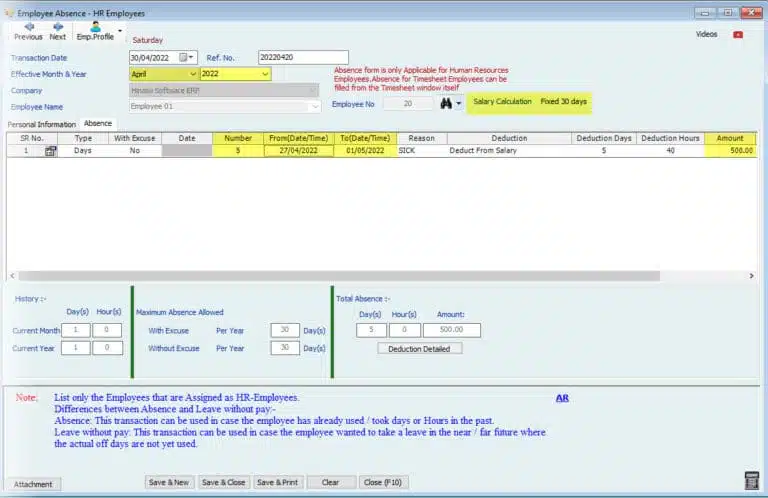The width and height of the screenshot is (768, 498).
Task: Click Current Month Day(s) field
Action: click(75, 330)
